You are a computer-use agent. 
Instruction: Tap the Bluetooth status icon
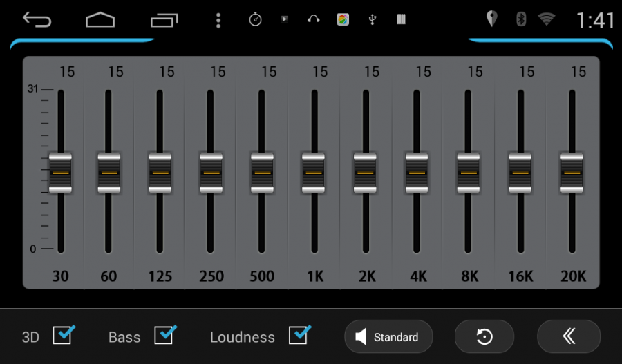pos(521,19)
